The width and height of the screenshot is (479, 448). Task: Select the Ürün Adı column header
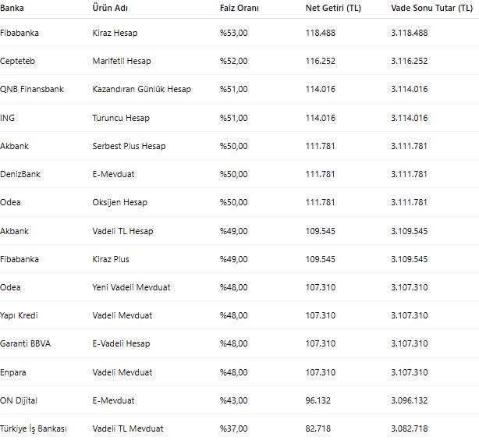[x=110, y=8]
